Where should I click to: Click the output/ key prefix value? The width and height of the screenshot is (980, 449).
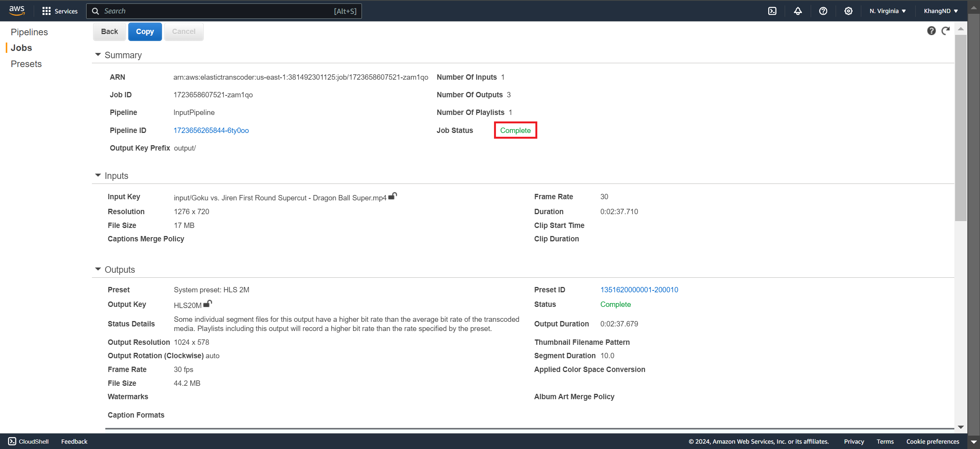[185, 148]
